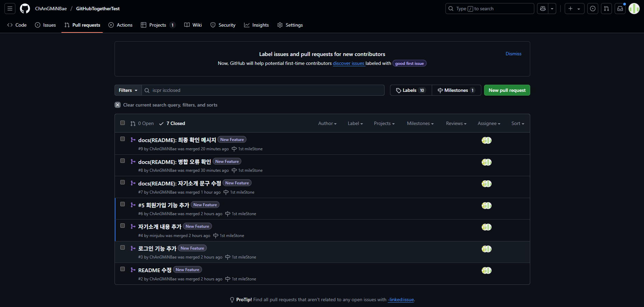Go to the Code tab
This screenshot has width=644, height=307.
17,25
